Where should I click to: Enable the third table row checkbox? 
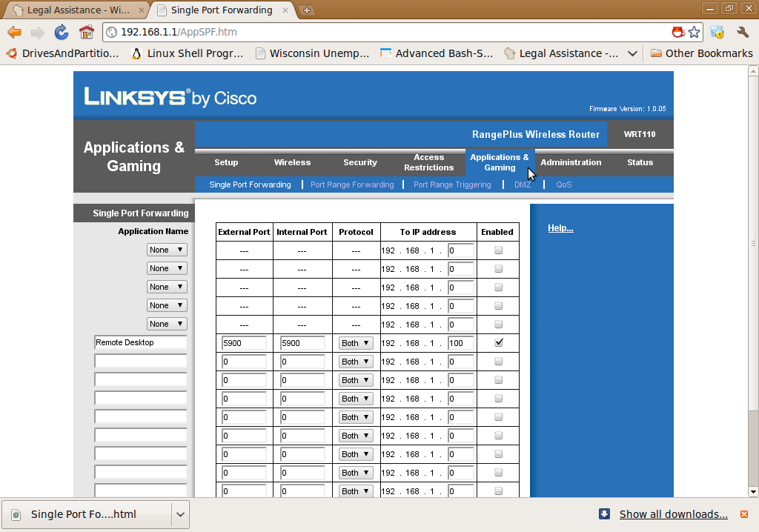coord(499,287)
